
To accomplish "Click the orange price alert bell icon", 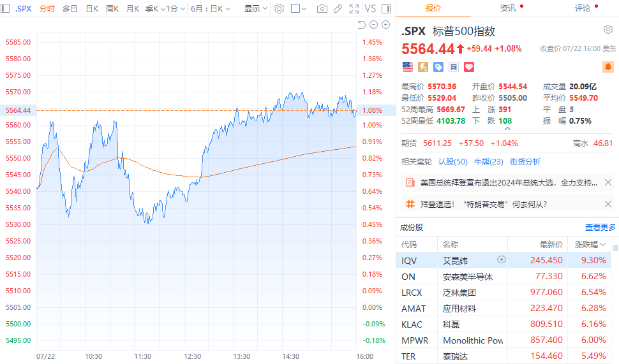I will 608,66.
